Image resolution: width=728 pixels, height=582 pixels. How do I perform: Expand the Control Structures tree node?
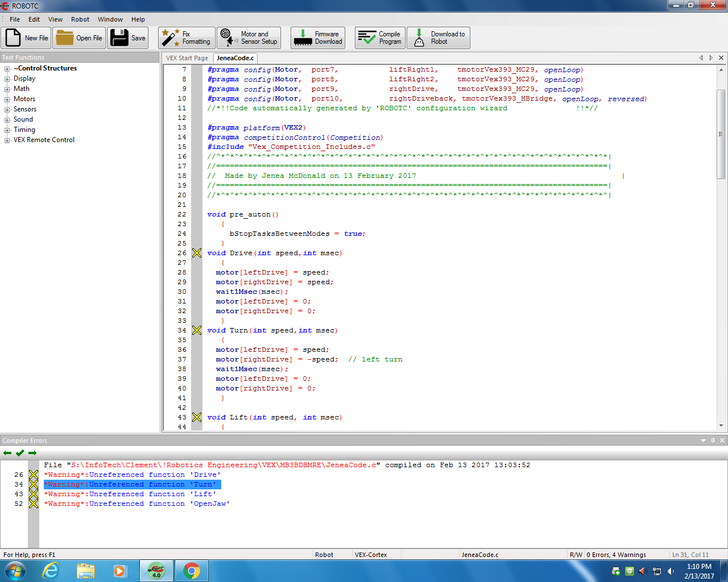(7, 69)
